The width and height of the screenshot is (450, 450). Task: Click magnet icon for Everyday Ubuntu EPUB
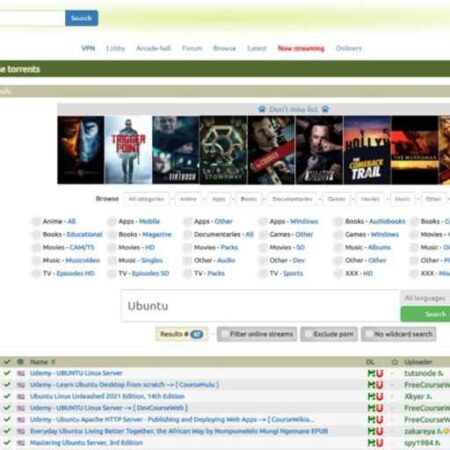[371, 431]
